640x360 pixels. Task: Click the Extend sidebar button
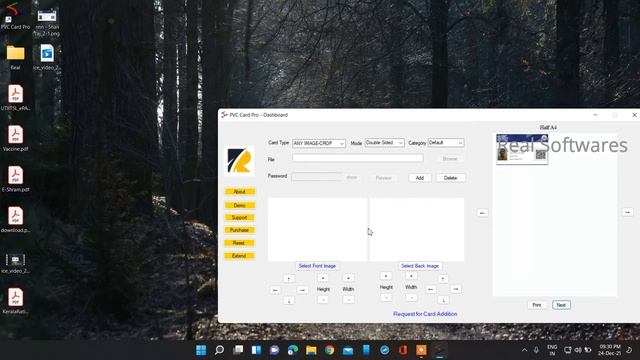240,256
